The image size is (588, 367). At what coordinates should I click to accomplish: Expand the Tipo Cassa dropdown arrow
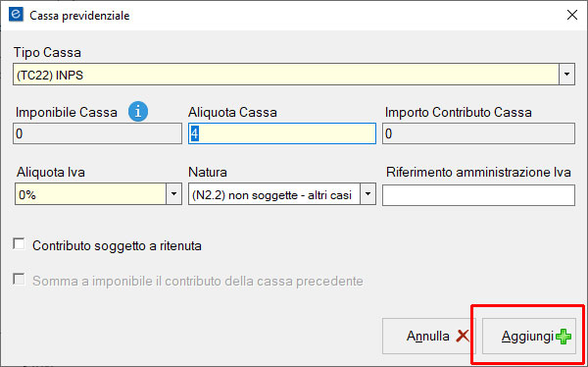(x=567, y=74)
